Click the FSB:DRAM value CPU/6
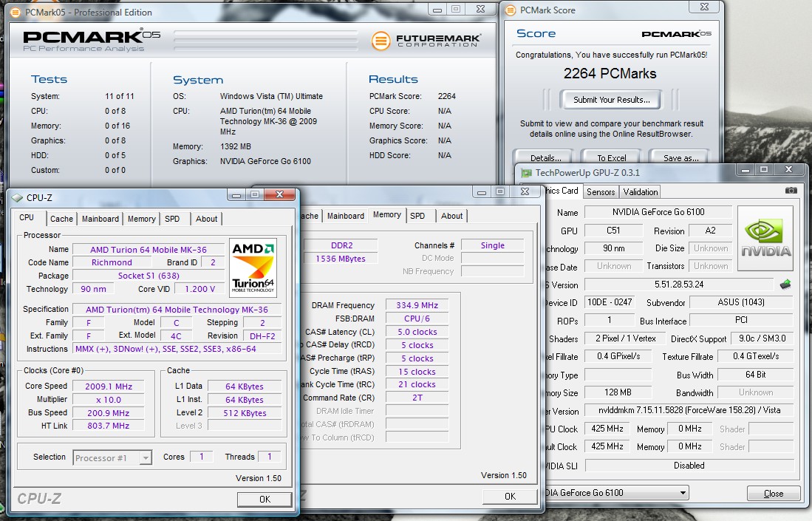812x521 pixels. (x=417, y=319)
